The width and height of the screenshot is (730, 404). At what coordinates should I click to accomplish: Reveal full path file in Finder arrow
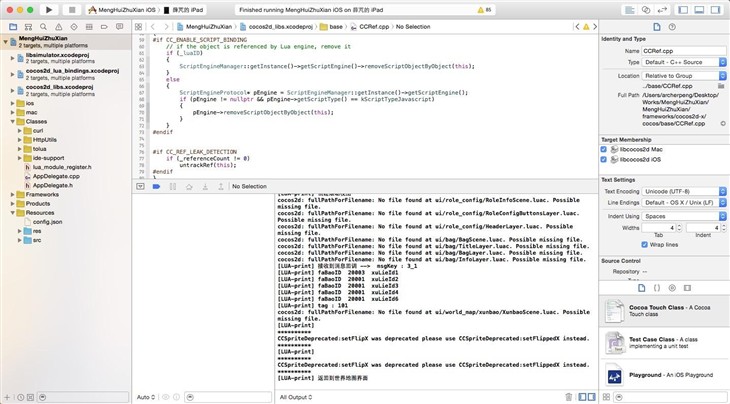[x=723, y=124]
